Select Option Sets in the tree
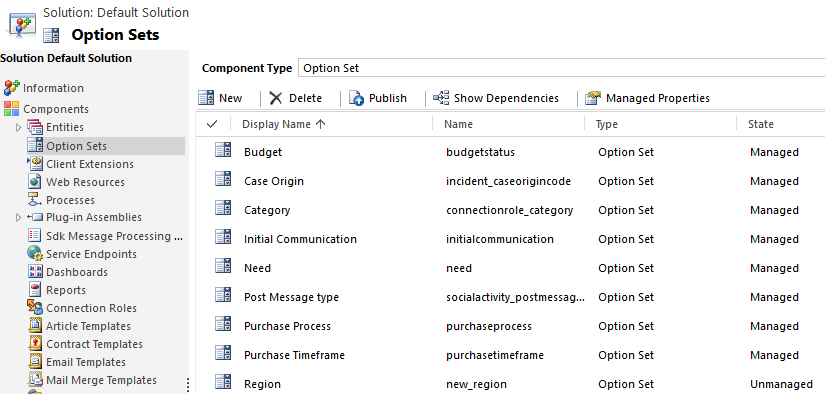Image resolution: width=825 pixels, height=394 pixels. (76, 146)
